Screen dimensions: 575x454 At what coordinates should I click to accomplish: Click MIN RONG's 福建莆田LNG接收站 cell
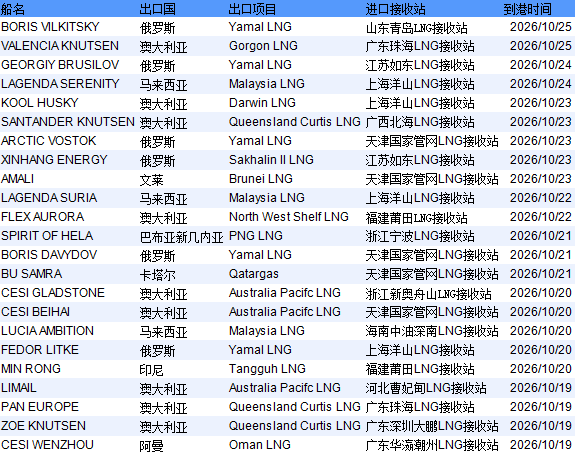[420, 370]
